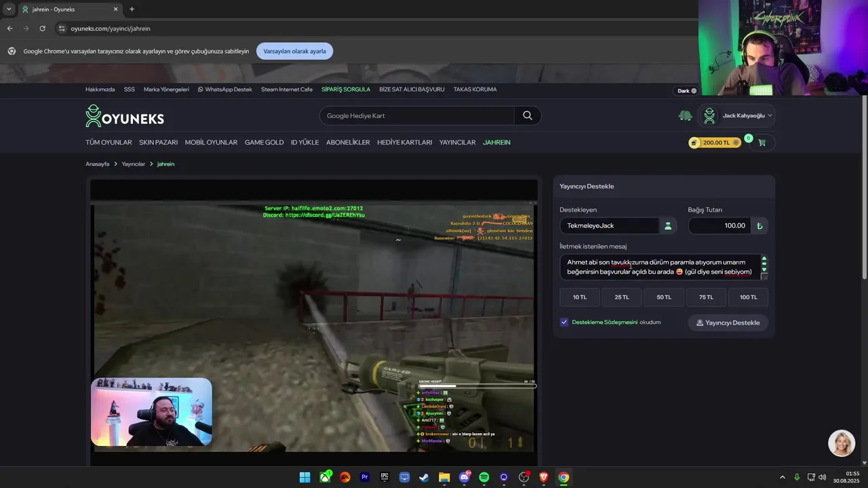Select the 50 TL donation amount
The height and width of the screenshot is (488, 868).
pyautogui.click(x=664, y=297)
